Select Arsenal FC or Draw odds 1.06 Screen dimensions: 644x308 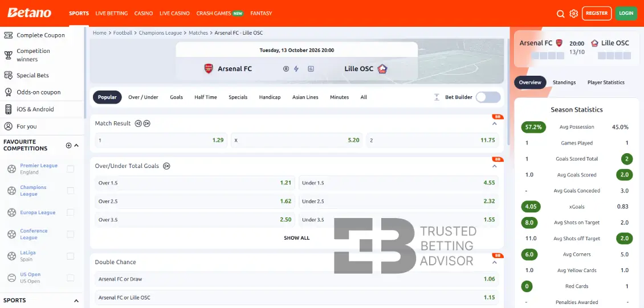click(x=296, y=279)
